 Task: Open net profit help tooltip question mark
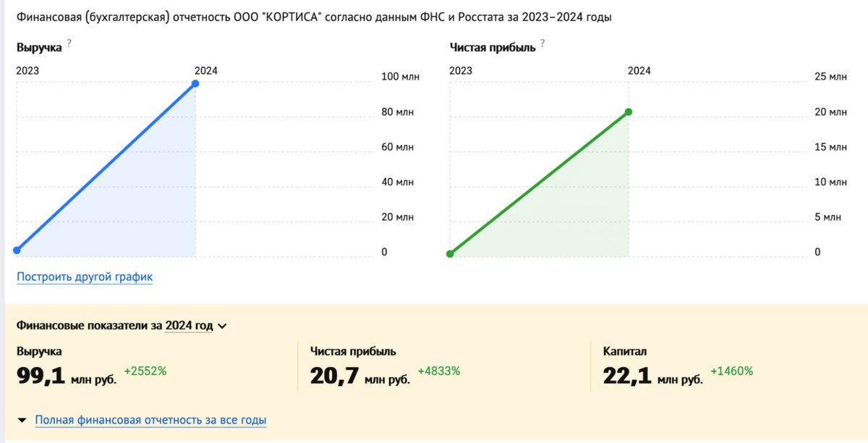tap(542, 43)
